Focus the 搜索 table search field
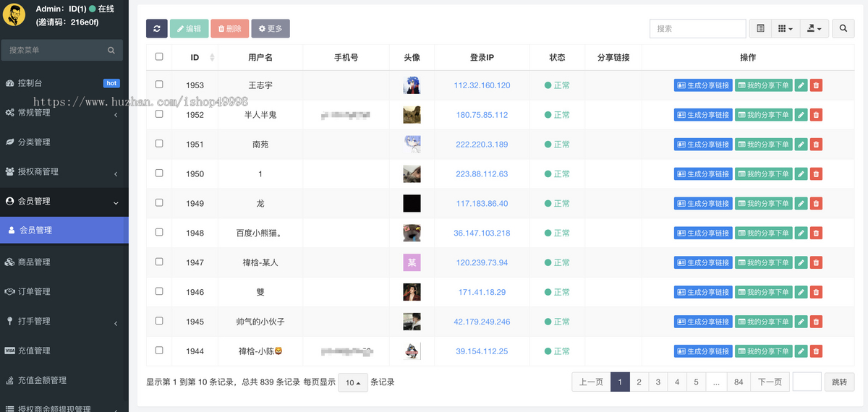The width and height of the screenshot is (868, 412). point(697,28)
